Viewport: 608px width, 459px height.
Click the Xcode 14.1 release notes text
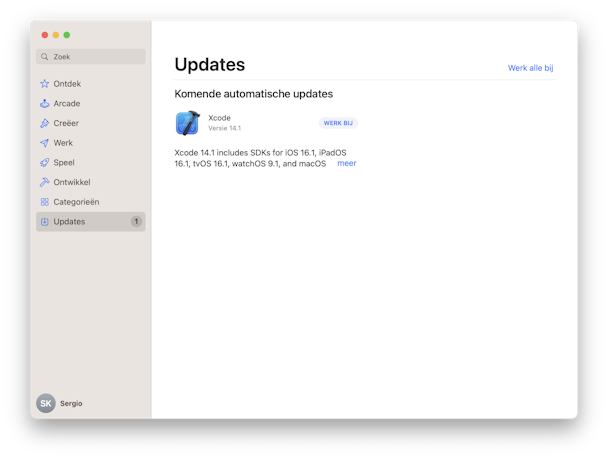(x=260, y=158)
